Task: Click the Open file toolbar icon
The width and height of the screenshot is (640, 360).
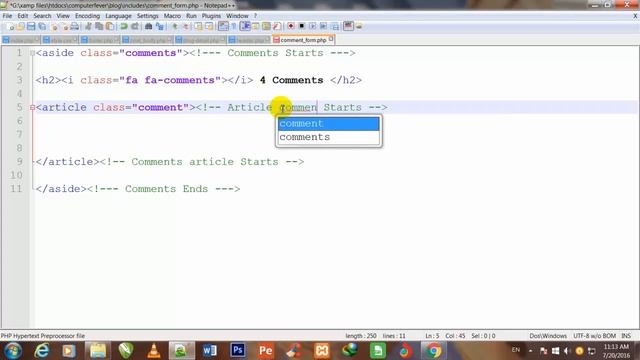Action: click(20, 26)
